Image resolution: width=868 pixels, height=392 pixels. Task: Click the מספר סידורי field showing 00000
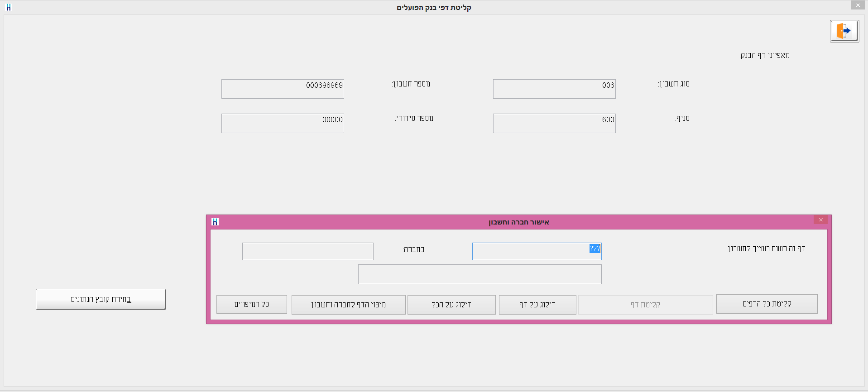pyautogui.click(x=283, y=123)
